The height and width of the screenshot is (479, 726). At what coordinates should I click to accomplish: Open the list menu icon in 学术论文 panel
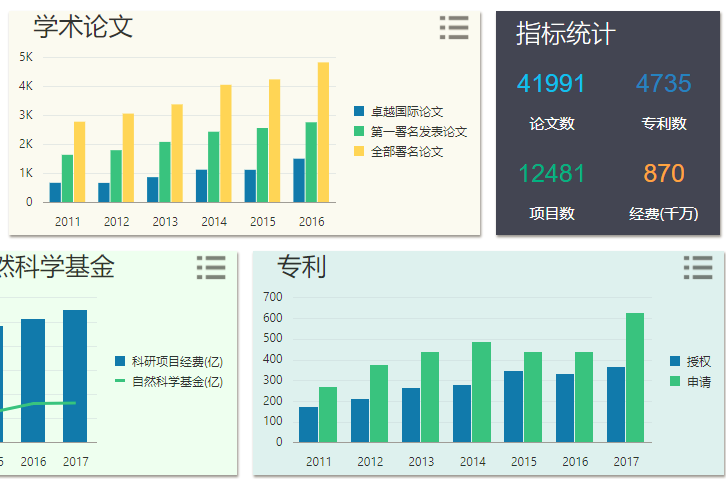[454, 28]
